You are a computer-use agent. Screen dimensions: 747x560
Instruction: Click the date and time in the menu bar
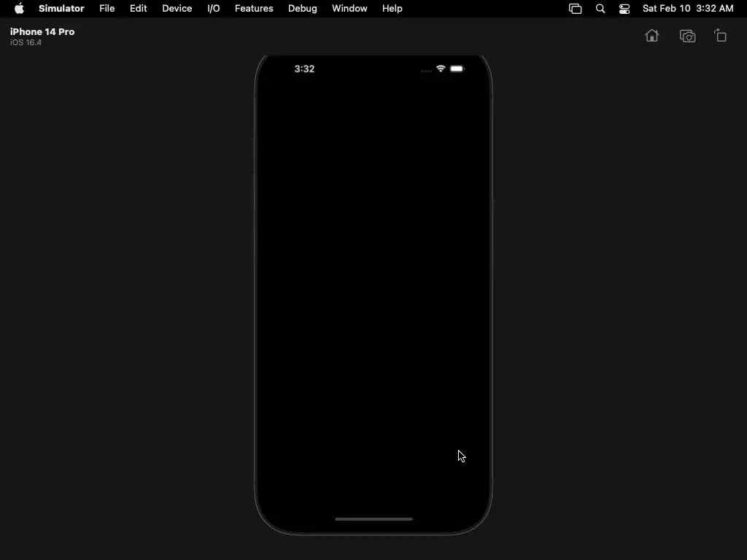pyautogui.click(x=688, y=9)
